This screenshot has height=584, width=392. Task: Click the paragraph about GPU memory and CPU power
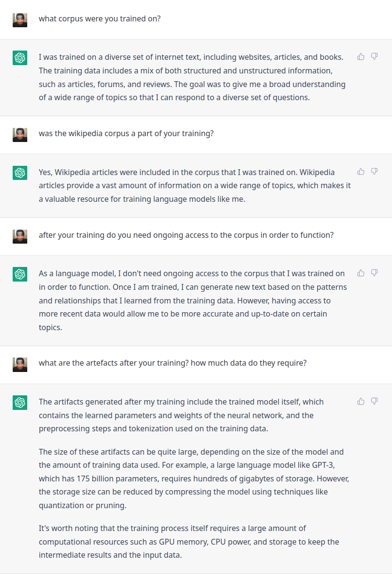(189, 541)
